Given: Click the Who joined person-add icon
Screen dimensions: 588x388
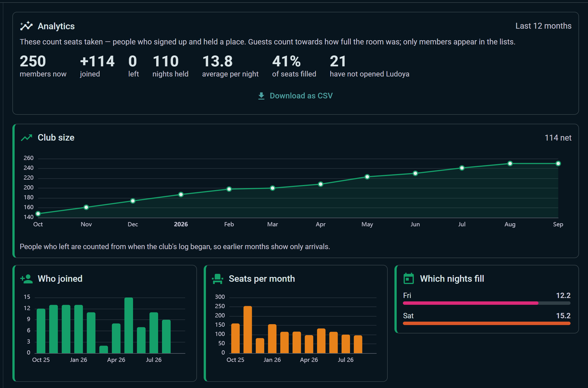Looking at the screenshot, I should (x=26, y=279).
